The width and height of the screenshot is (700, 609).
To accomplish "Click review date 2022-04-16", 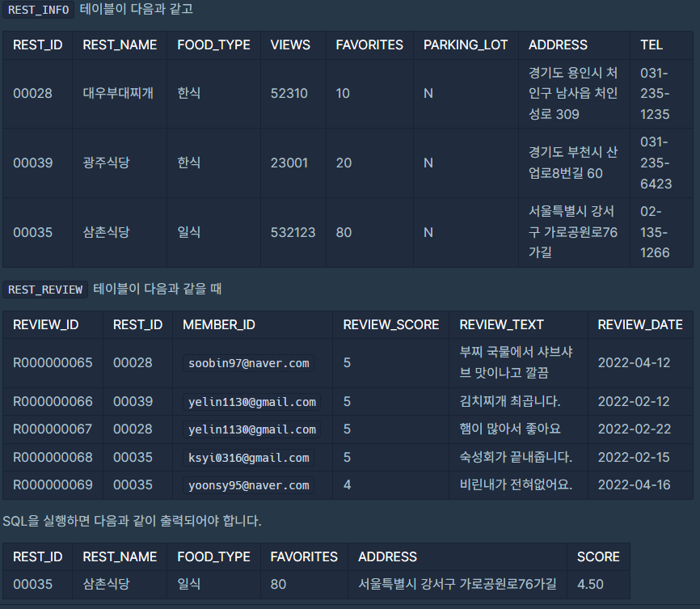I will point(634,484).
